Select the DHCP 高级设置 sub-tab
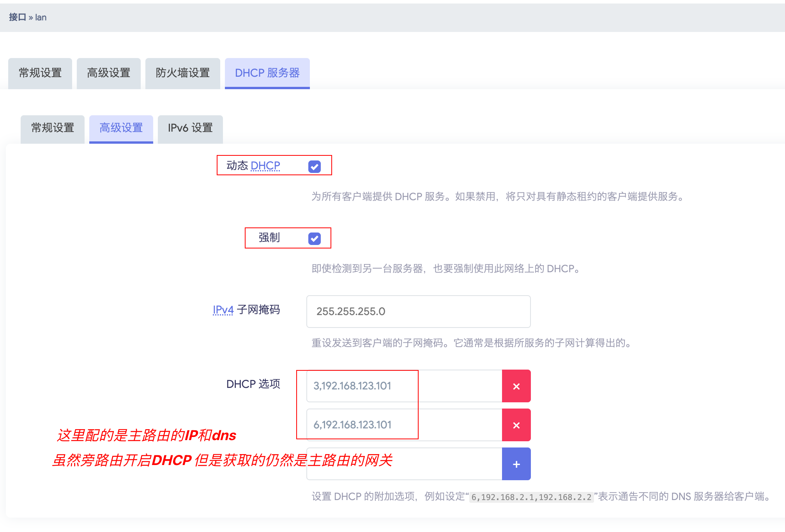 [121, 129]
